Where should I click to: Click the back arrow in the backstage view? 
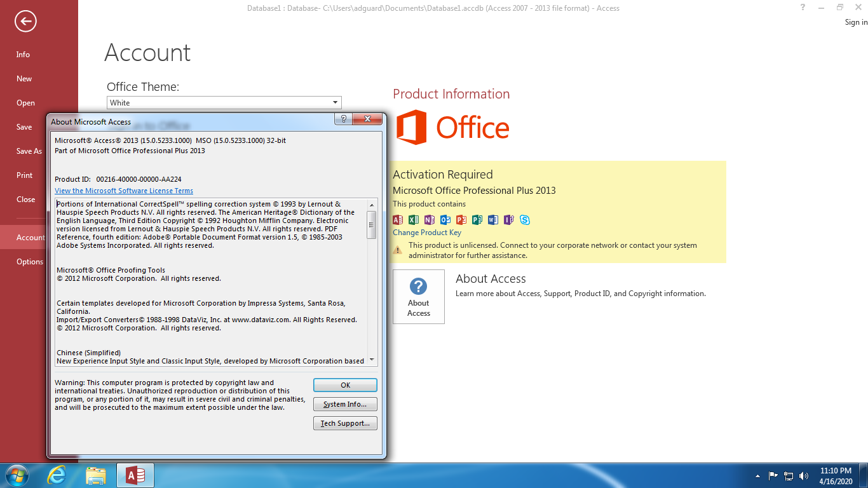coord(25,22)
